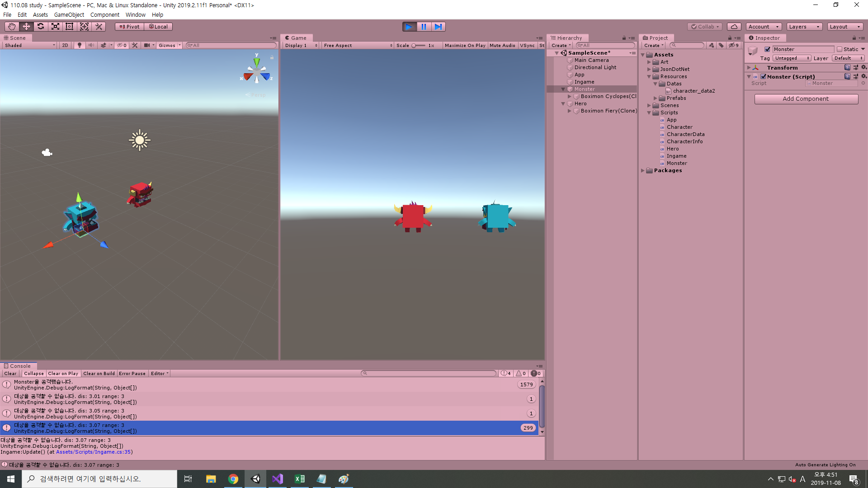
Task: Select the Scale tool
Action: 55,27
